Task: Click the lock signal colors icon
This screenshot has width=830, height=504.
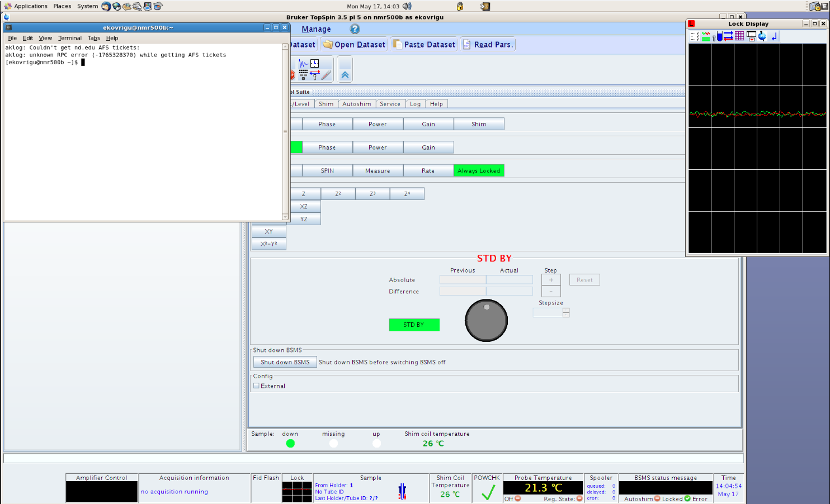Action: point(706,36)
